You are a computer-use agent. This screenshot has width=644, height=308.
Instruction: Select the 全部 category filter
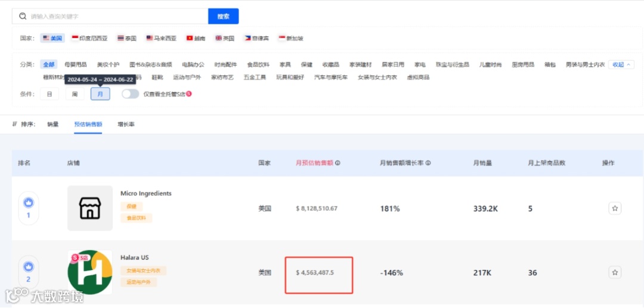pos(49,64)
